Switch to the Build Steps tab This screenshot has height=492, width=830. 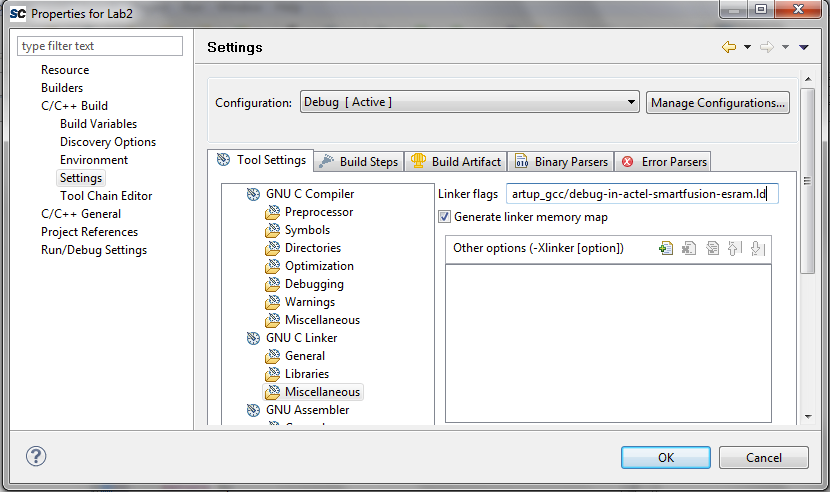pyautogui.click(x=359, y=162)
